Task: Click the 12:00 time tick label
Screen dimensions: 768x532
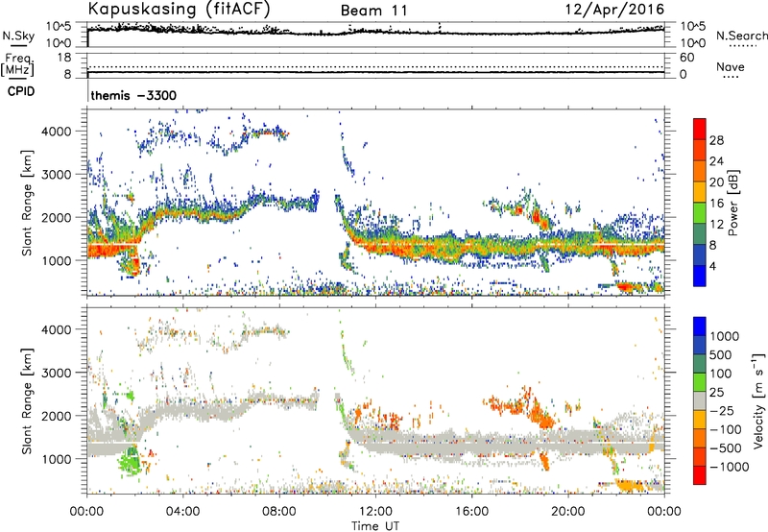Action: click(x=375, y=512)
